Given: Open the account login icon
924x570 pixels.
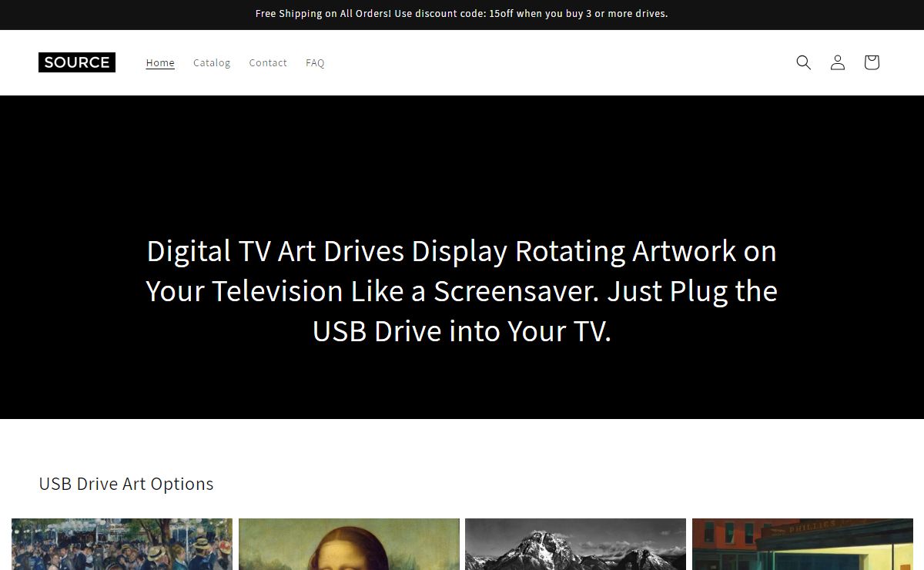Looking at the screenshot, I should [x=837, y=62].
